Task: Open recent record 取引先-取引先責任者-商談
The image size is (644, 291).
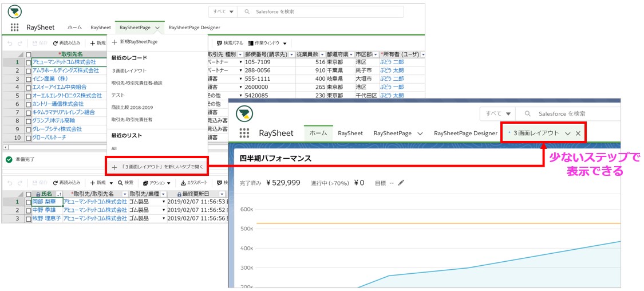Action: click(137, 83)
